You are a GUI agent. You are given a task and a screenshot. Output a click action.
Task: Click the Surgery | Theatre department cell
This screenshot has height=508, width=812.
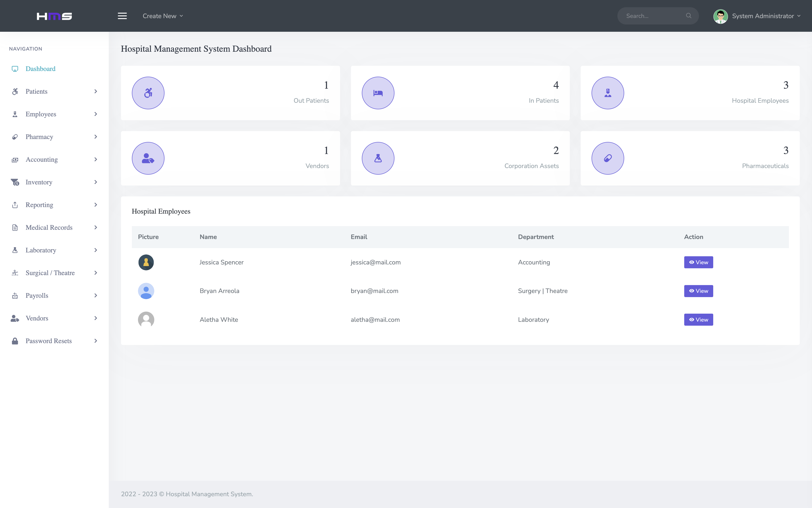pyautogui.click(x=543, y=291)
